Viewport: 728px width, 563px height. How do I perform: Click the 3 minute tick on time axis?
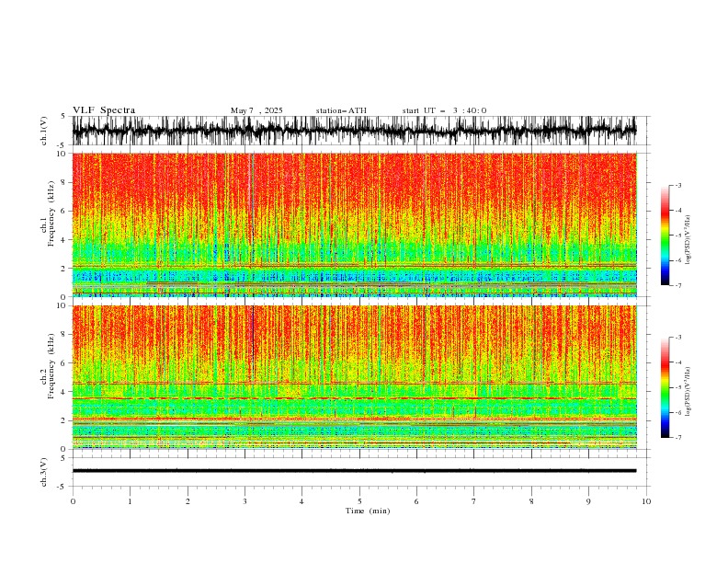tap(245, 501)
